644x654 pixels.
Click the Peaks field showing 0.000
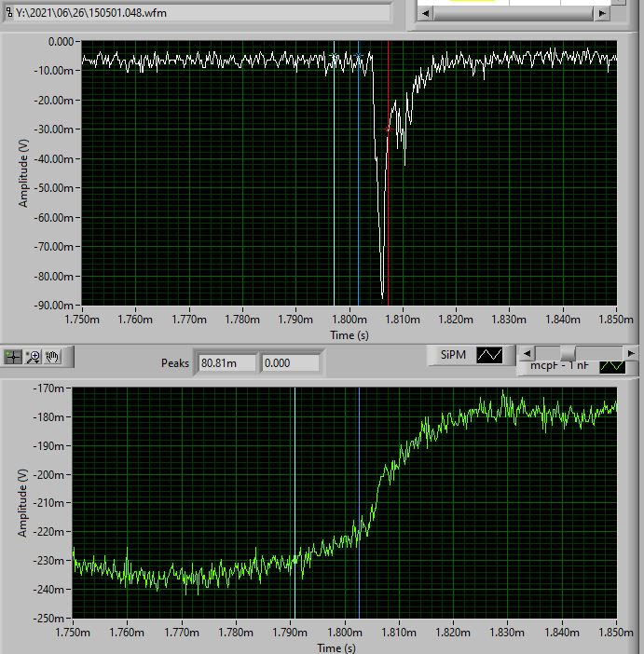[290, 363]
